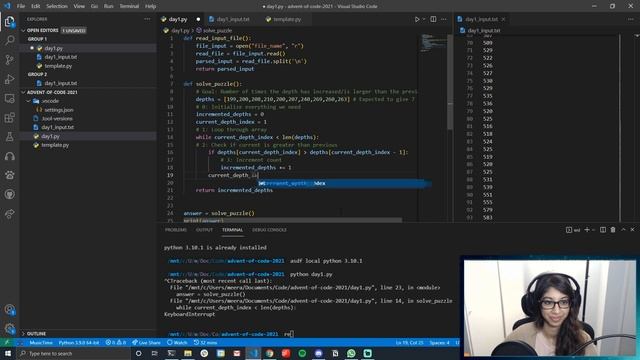640x360 pixels.
Task: Select template.py under Group 1 open editors
Action: tap(89, 66)
